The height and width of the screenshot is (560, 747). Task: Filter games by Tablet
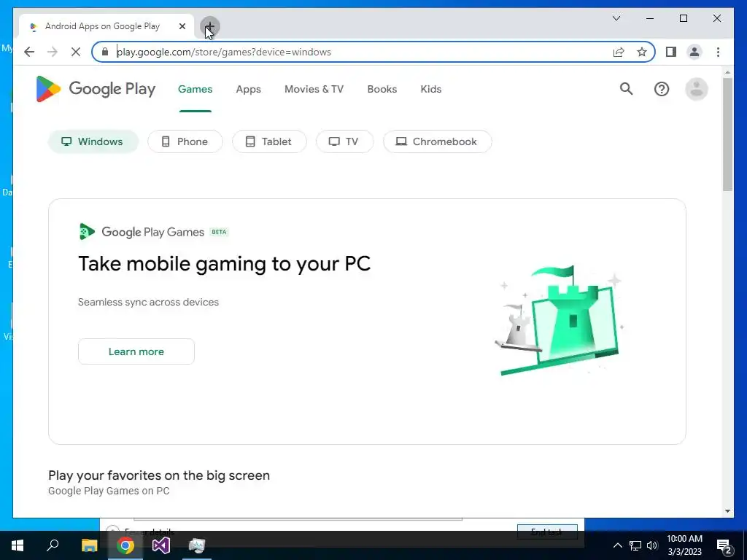click(x=269, y=141)
